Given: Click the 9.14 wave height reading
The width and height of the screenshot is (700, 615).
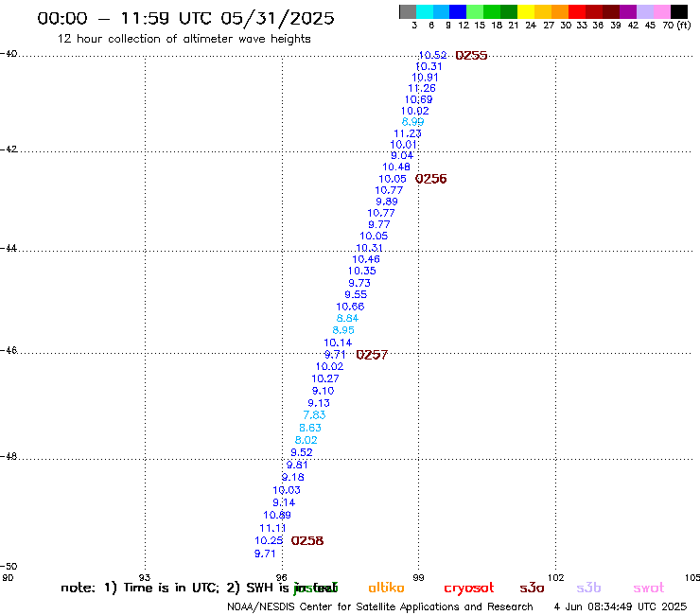Looking at the screenshot, I should click(284, 503).
